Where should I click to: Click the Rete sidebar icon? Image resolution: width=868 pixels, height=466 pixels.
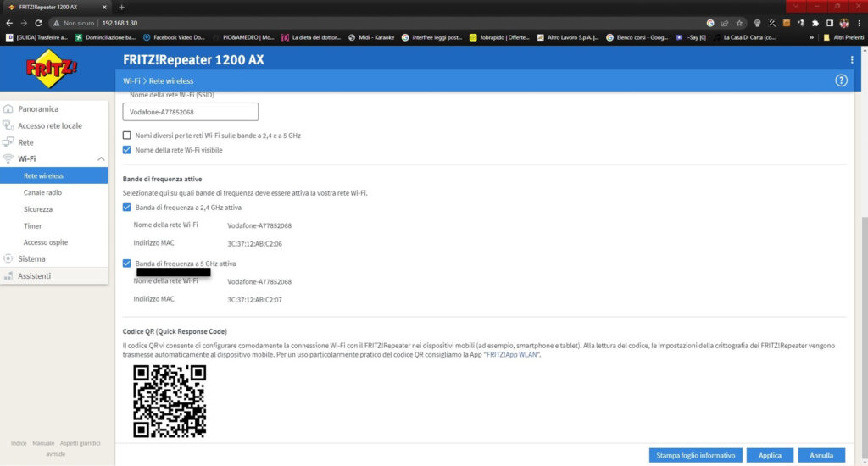[8, 142]
